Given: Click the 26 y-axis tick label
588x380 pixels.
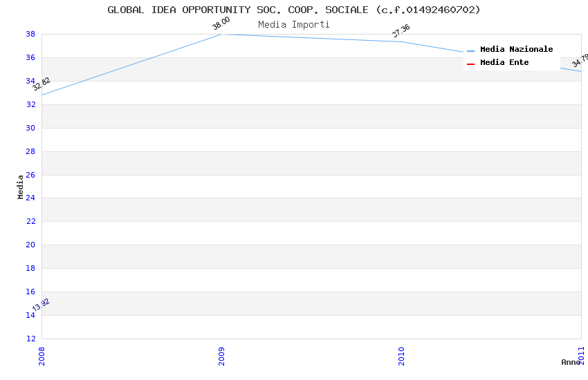Looking at the screenshot, I should tap(30, 175).
